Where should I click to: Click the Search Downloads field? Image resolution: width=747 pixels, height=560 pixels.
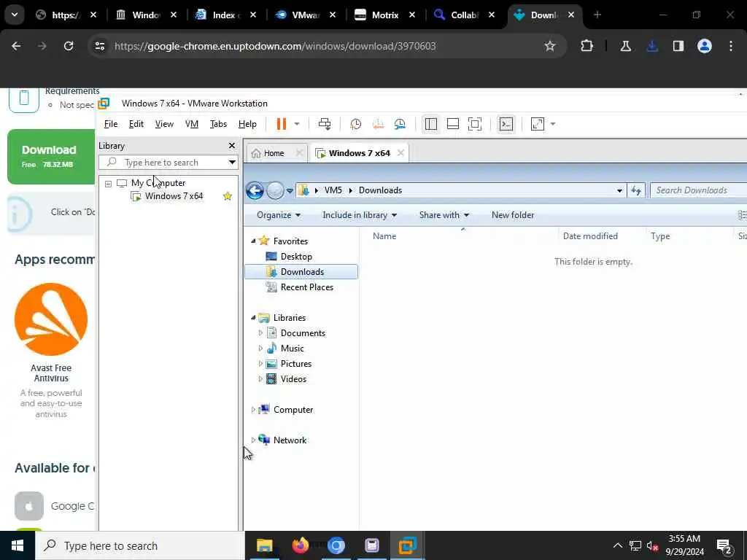tap(698, 190)
